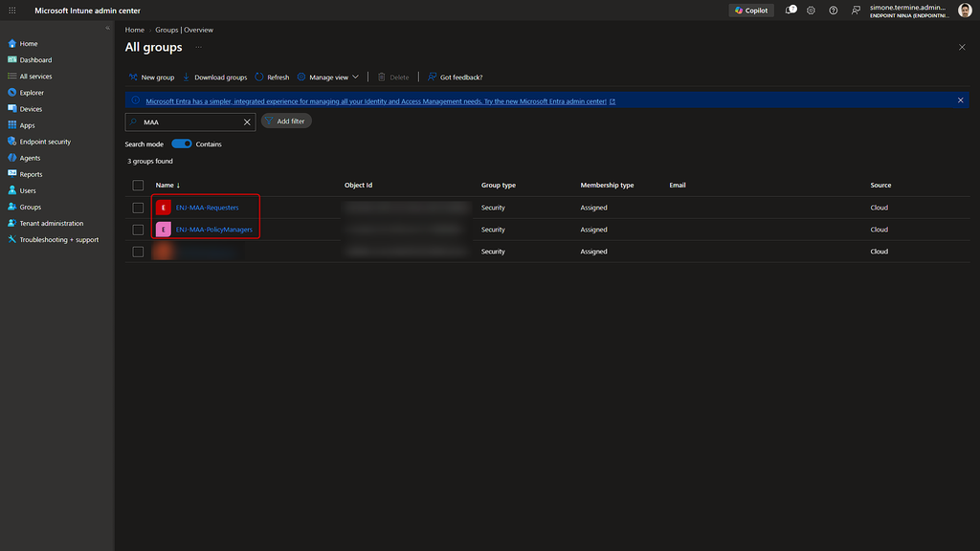Viewport: 980px width, 551px height.
Task: Collapse the left navigation sidebar
Action: coord(107,28)
